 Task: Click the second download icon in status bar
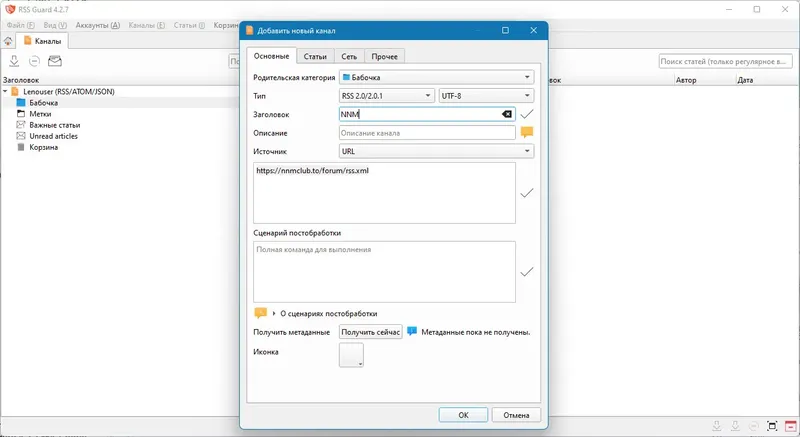[735, 426]
